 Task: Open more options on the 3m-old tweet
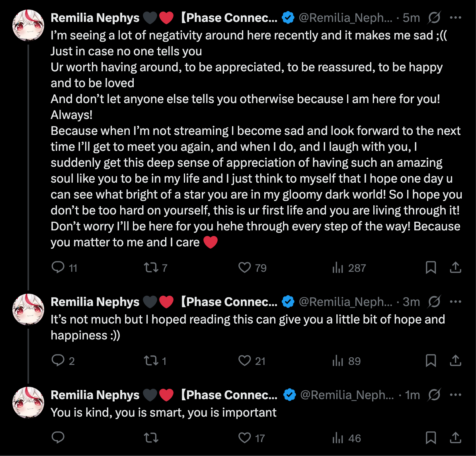[x=455, y=302]
